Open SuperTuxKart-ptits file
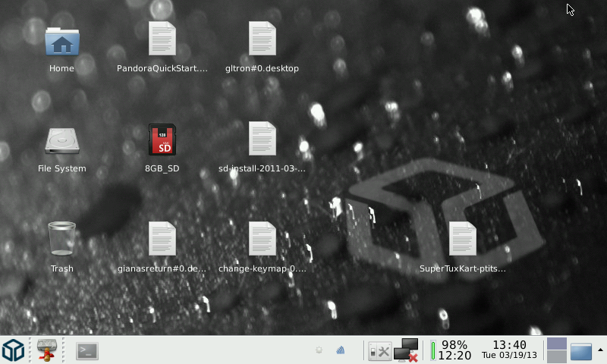Image resolution: width=607 pixels, height=364 pixels. [462, 240]
